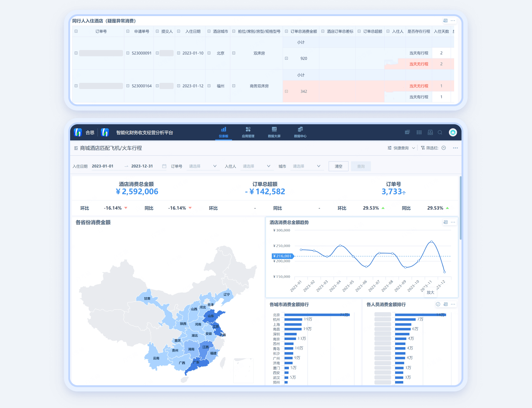532x408 pixels.
Task: Toggle the collapse sidebar icon beside 商城酒店匹配 title
Action: pos(76,148)
